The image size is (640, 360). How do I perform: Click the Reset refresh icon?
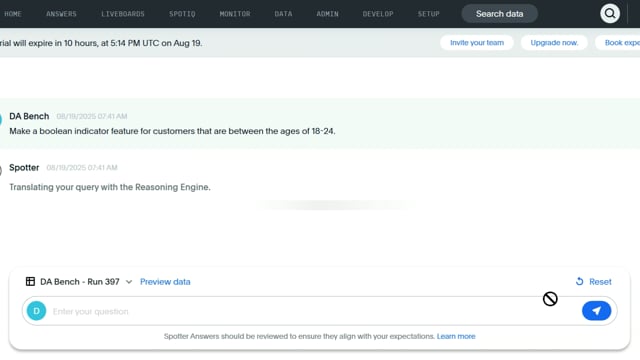[x=579, y=282]
